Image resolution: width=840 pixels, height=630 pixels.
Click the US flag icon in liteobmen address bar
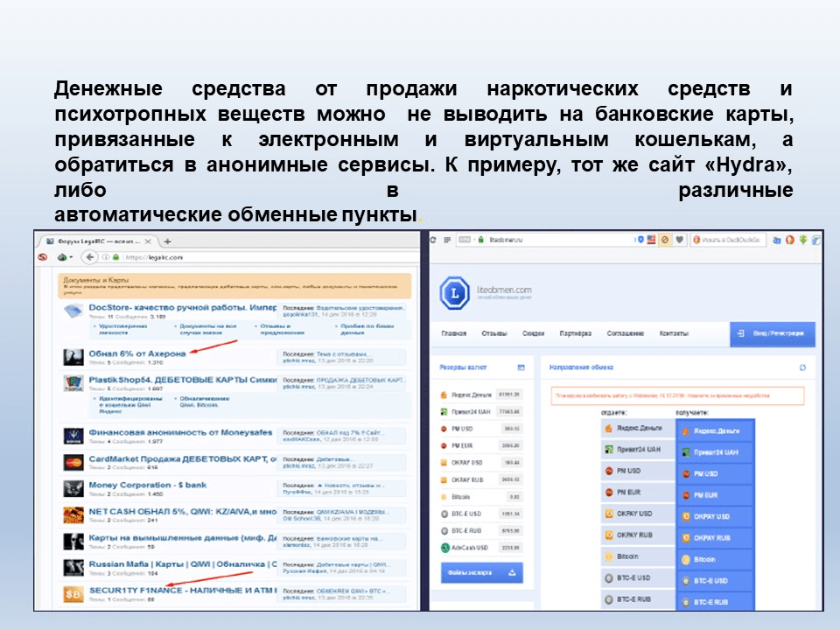[x=651, y=240]
